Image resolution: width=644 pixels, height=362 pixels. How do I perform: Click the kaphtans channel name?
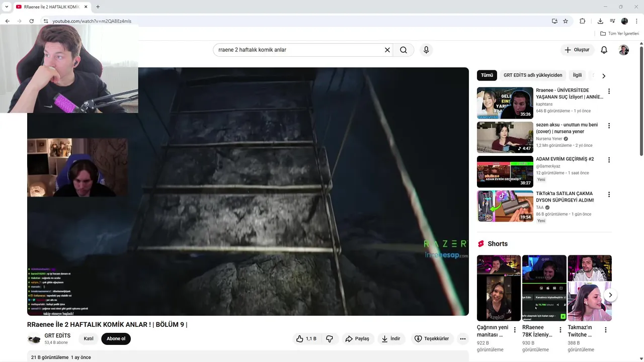(x=544, y=104)
